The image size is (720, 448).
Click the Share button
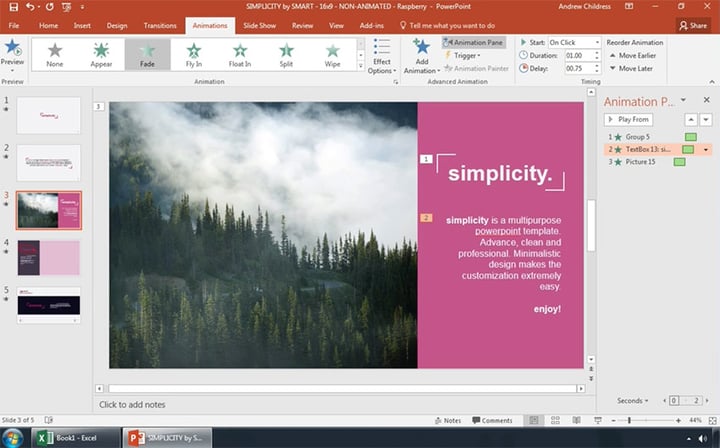pos(693,26)
